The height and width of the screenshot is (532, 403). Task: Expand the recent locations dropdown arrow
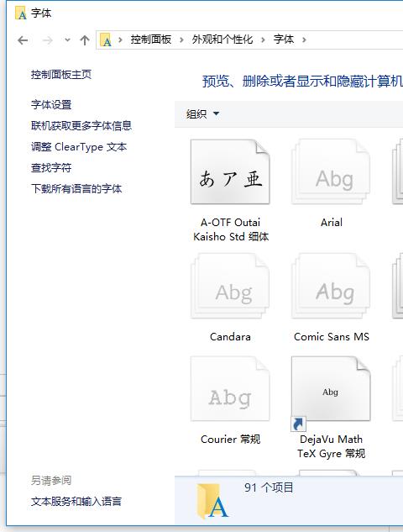pyautogui.click(x=67, y=40)
